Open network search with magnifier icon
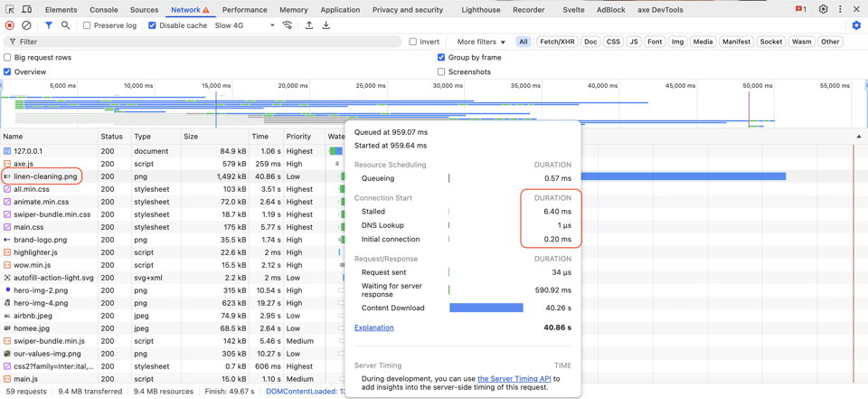868x399 pixels. coord(65,25)
